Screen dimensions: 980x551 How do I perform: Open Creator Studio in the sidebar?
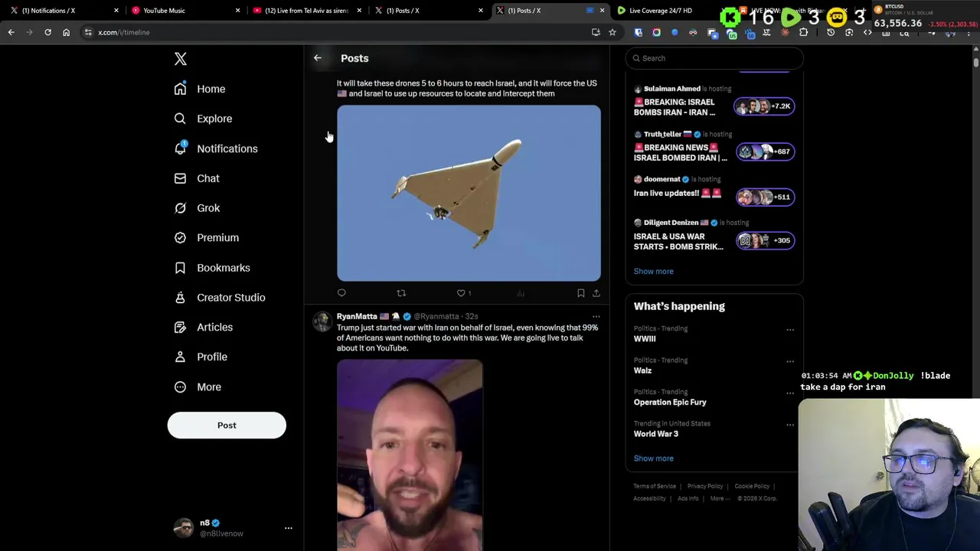click(220, 298)
